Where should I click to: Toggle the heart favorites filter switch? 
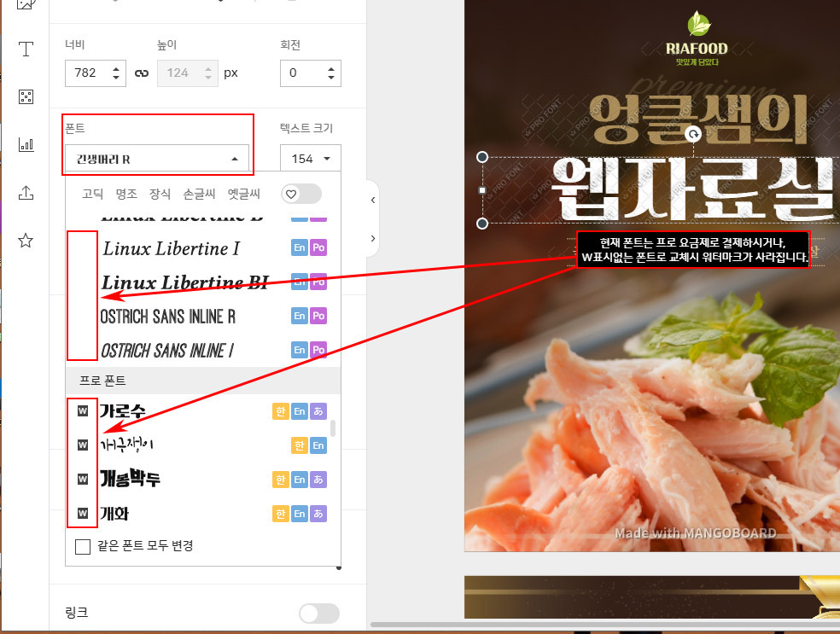coord(300,194)
